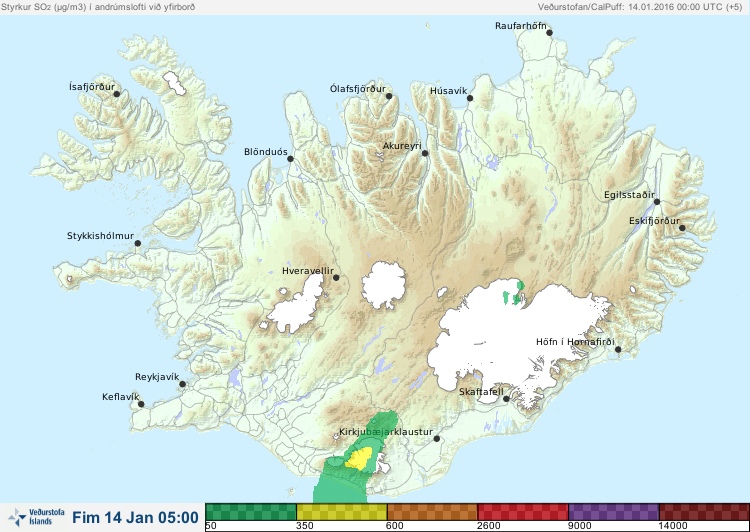750x532 pixels.
Task: Click the yellow 350 legend swatch
Action: click(x=342, y=512)
